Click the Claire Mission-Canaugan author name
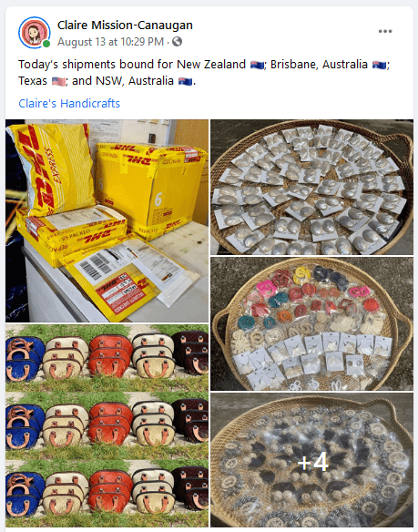418x532 pixels. (x=125, y=26)
